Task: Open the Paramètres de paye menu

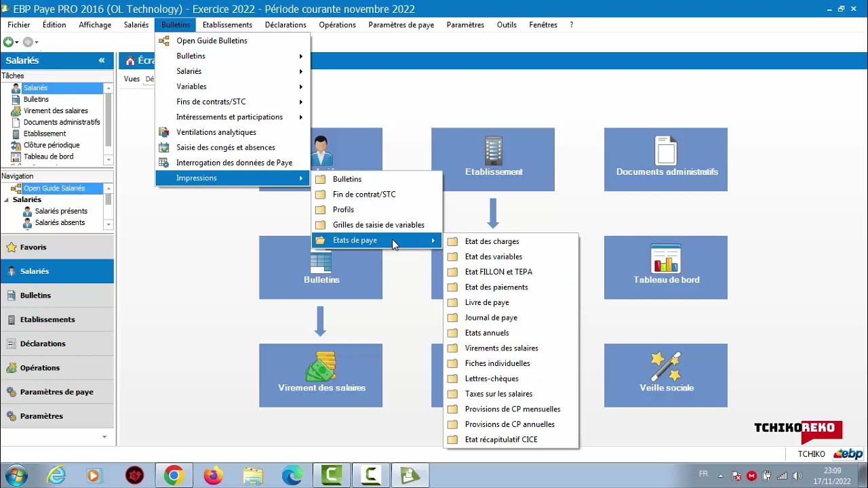Action: (401, 25)
